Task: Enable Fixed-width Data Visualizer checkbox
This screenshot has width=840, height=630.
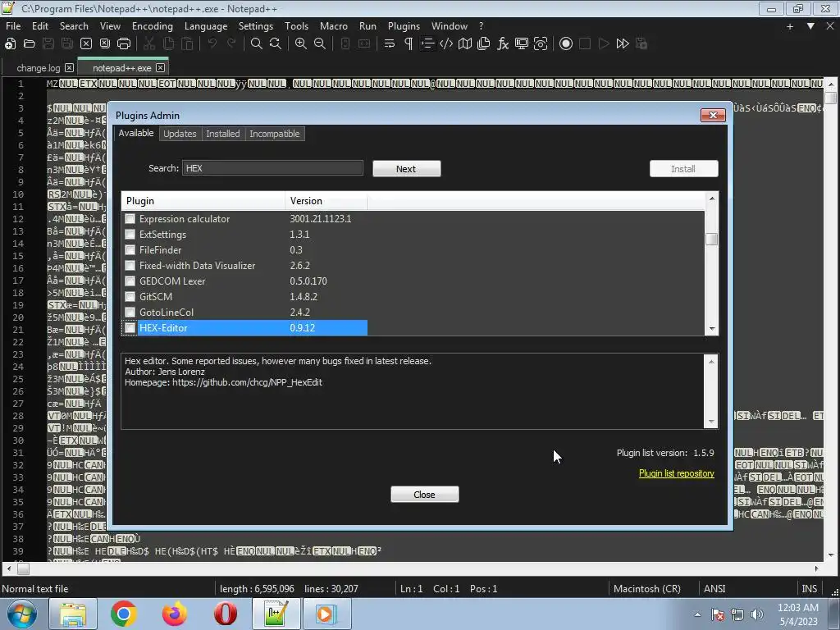Action: tap(130, 265)
